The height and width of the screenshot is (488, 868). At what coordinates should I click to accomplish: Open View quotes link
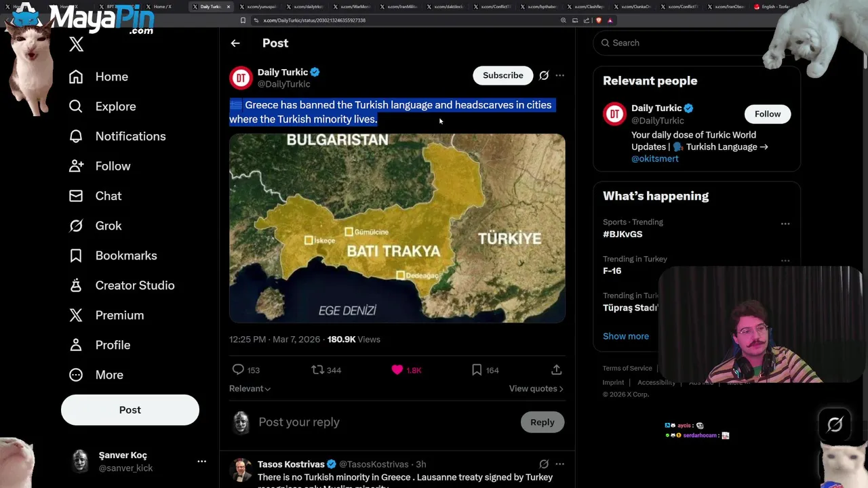536,388
